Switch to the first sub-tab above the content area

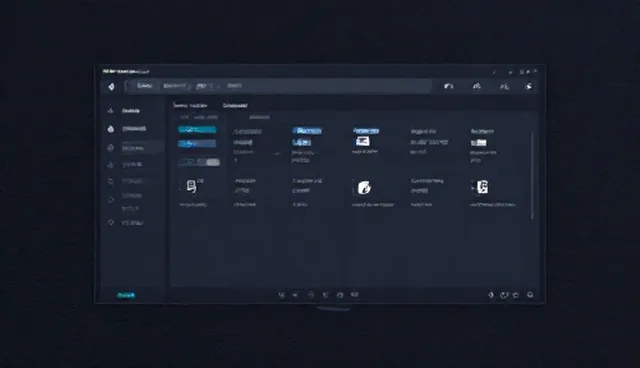190,105
